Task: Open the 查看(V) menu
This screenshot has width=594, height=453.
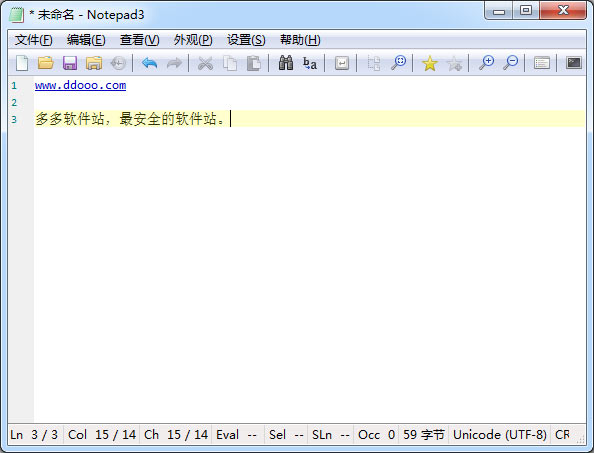Action: click(x=139, y=40)
